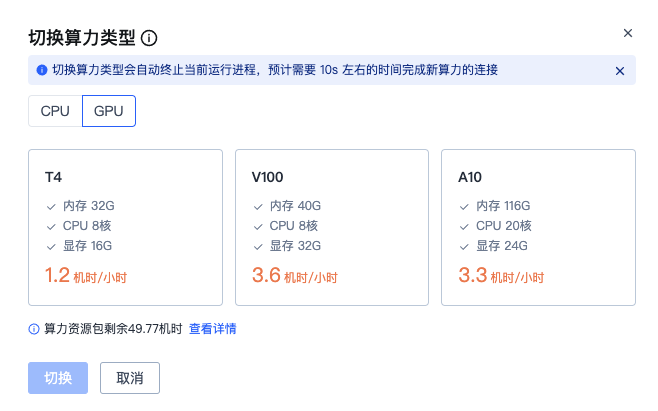This screenshot has width=658, height=411.
Task: Click the A10 内存 116G checkmark icon
Action: coord(464,206)
